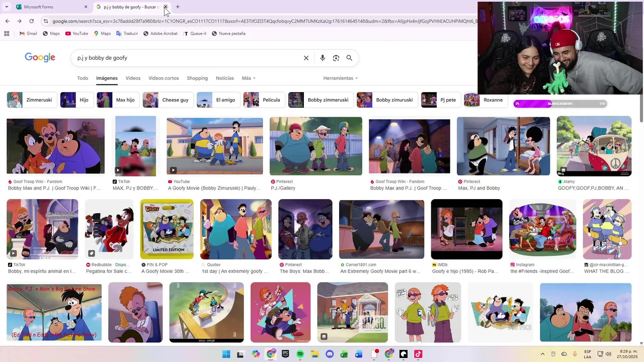Open the Pinterest Max, PJ and Bobby image
Viewport: 644px width, 362px height.
(503, 146)
